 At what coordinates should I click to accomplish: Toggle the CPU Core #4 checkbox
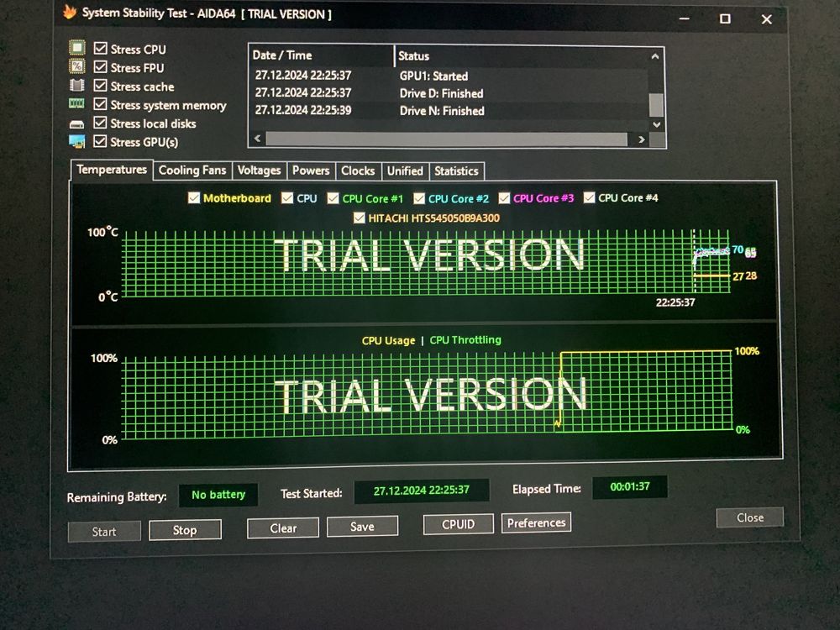[590, 197]
